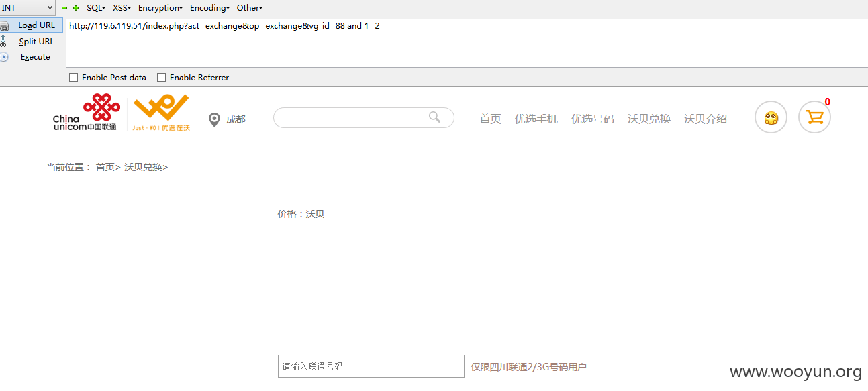Open 优选手机 navigation link

[536, 119]
